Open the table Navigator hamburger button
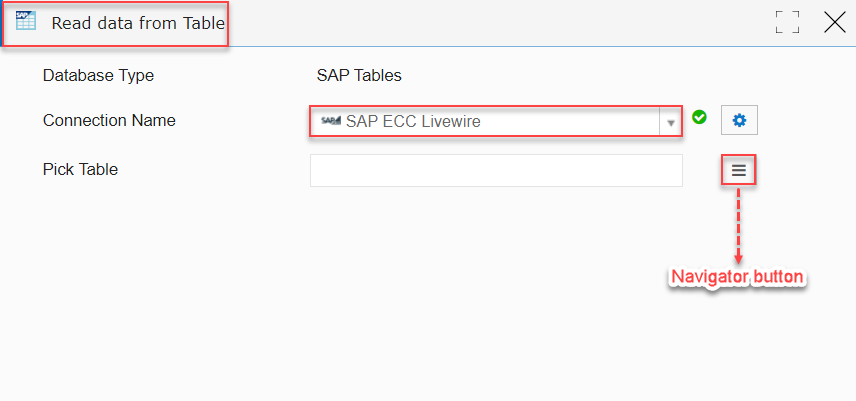 pyautogui.click(x=739, y=170)
